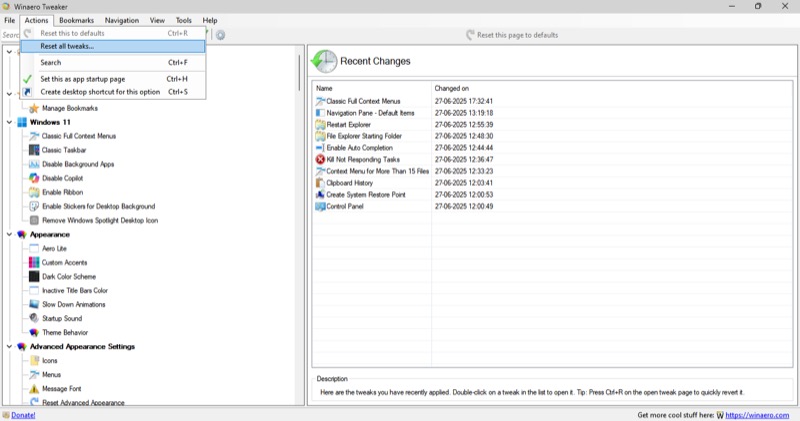
Task: Click the Classic Full Context Menus tree icon
Action: [34, 136]
